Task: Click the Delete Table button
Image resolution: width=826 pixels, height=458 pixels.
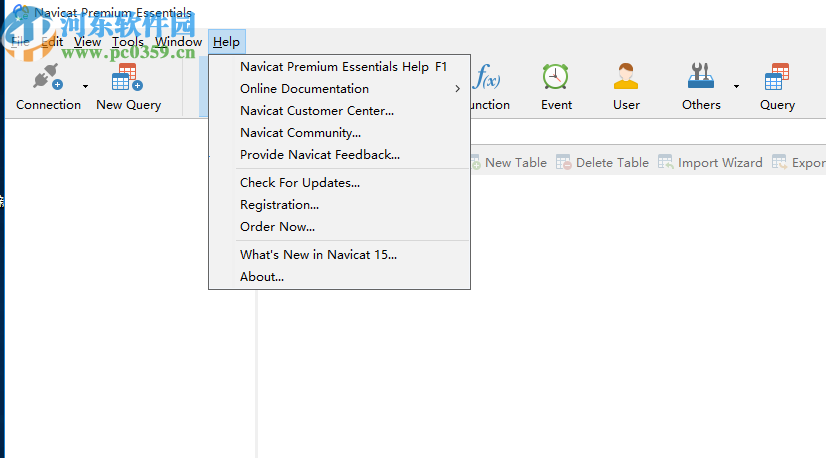Action: click(x=602, y=162)
